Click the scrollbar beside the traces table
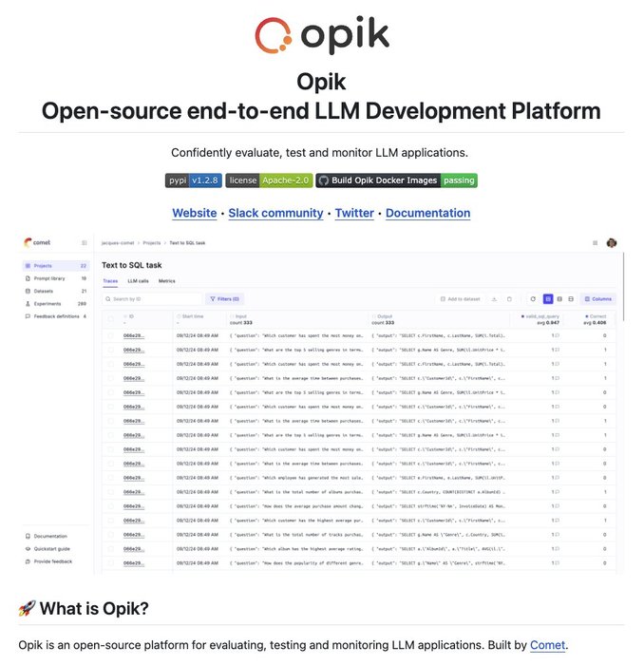Viewport: 644px width, 665px height. click(623, 287)
